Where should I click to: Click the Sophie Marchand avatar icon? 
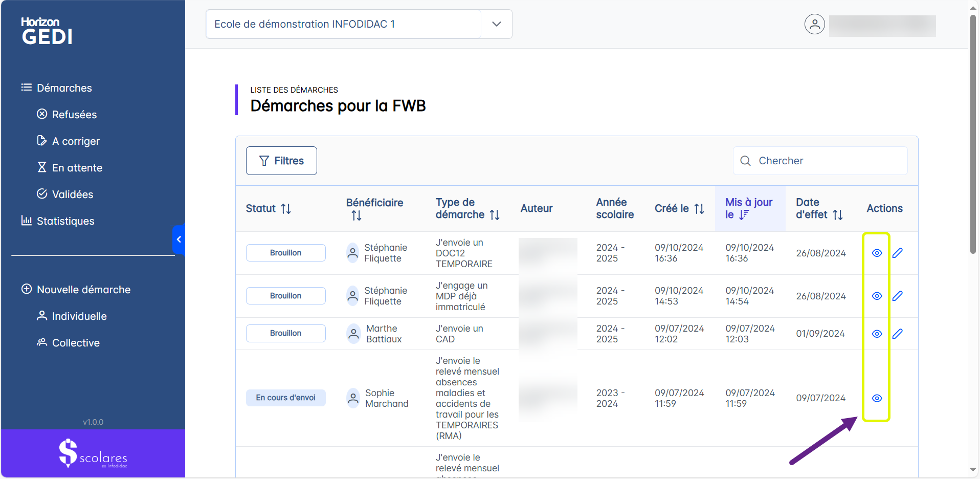pyautogui.click(x=353, y=398)
